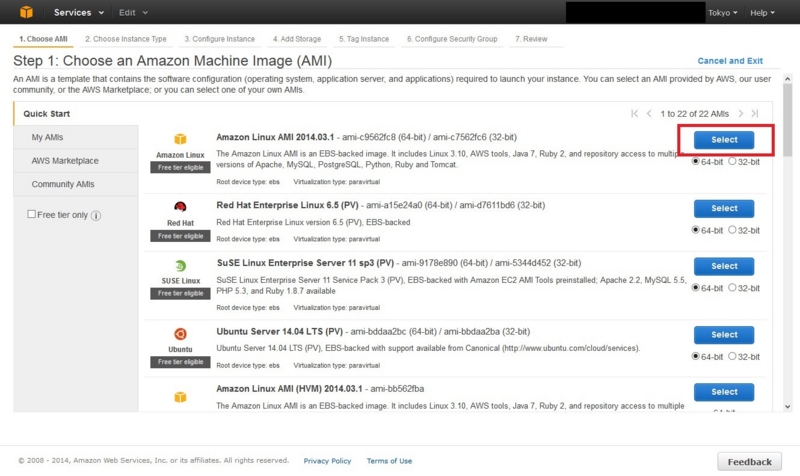
Task: Select the Amazon Linux AMI 2014.03.1
Action: click(723, 140)
